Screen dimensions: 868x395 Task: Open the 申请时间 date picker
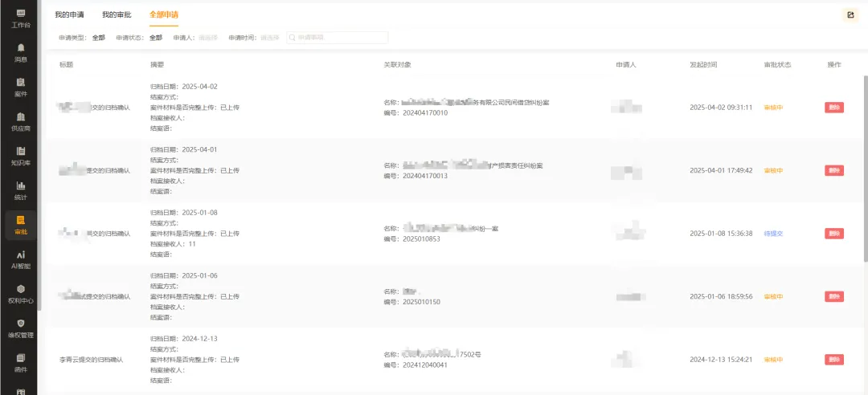[269, 38]
